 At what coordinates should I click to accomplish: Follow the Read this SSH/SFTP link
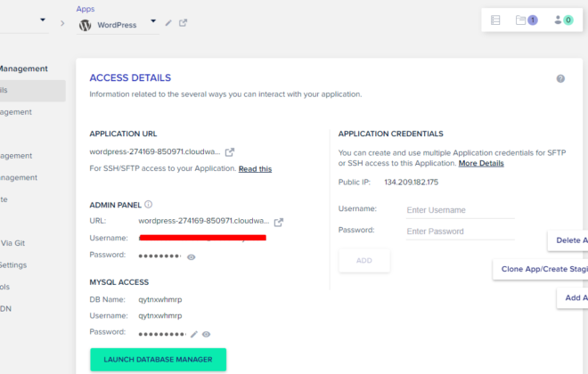coord(255,169)
